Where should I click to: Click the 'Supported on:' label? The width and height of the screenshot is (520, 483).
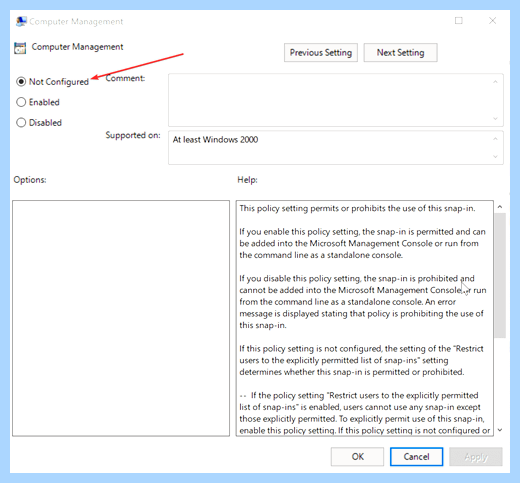(x=133, y=135)
